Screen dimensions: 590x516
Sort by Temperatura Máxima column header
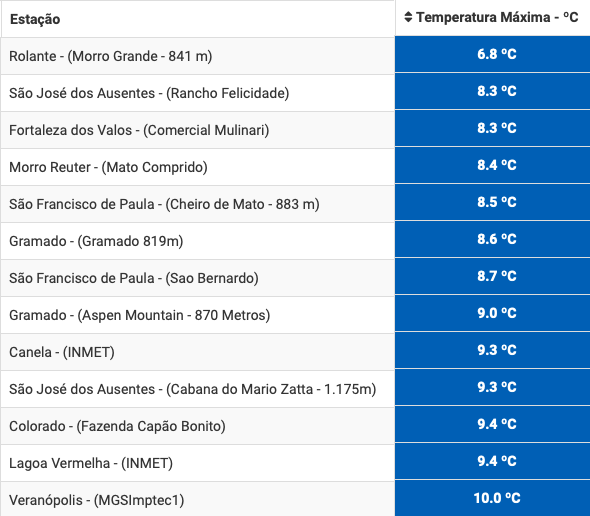(x=493, y=18)
